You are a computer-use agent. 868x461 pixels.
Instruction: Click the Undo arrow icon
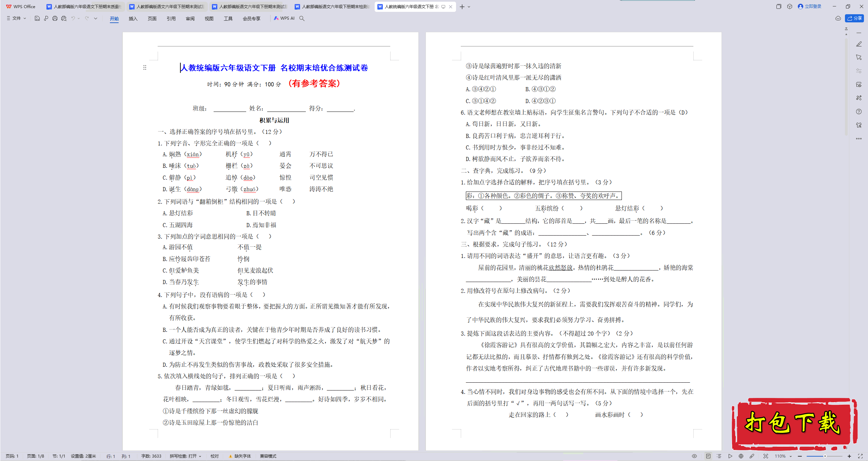[73, 18]
